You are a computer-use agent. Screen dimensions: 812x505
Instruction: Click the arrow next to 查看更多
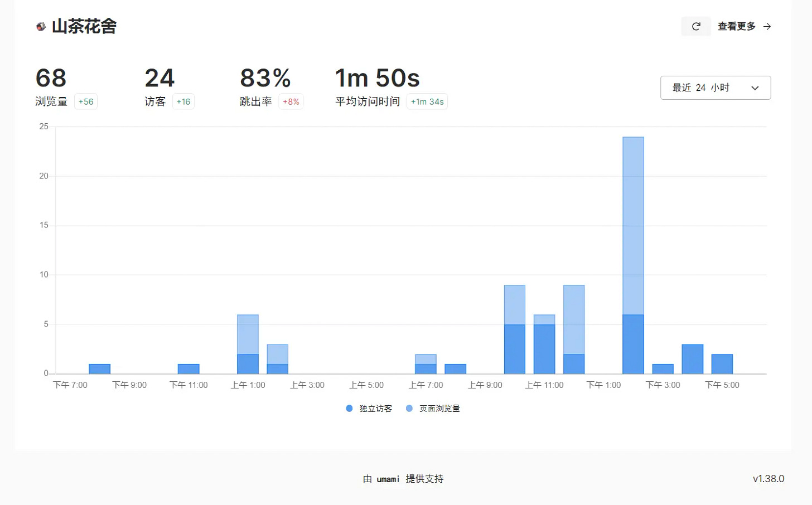point(767,26)
